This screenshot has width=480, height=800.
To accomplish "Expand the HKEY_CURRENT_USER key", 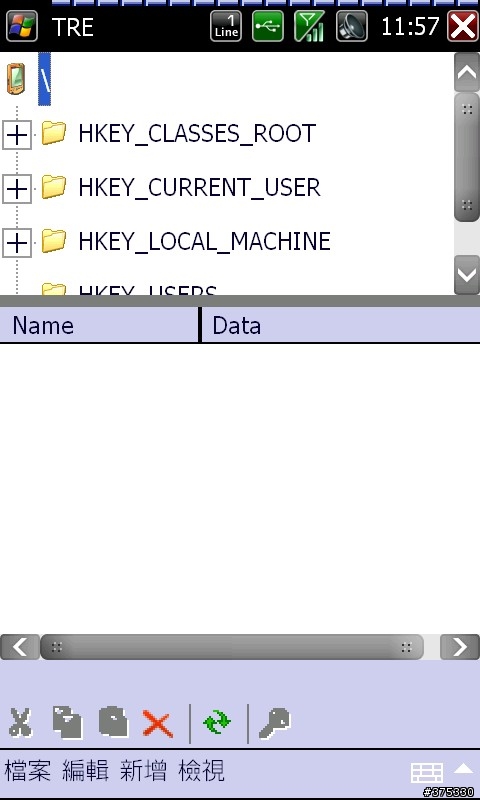I will tap(17, 189).
